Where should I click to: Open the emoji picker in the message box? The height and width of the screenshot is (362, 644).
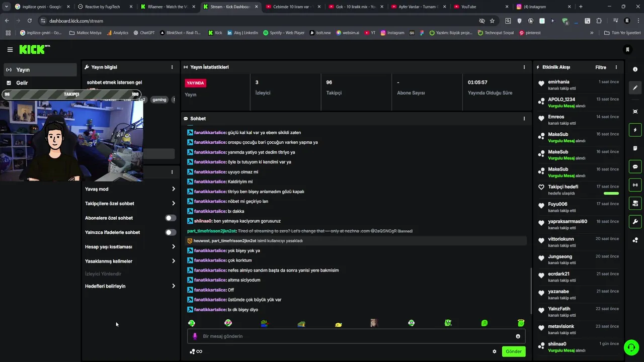click(x=518, y=336)
